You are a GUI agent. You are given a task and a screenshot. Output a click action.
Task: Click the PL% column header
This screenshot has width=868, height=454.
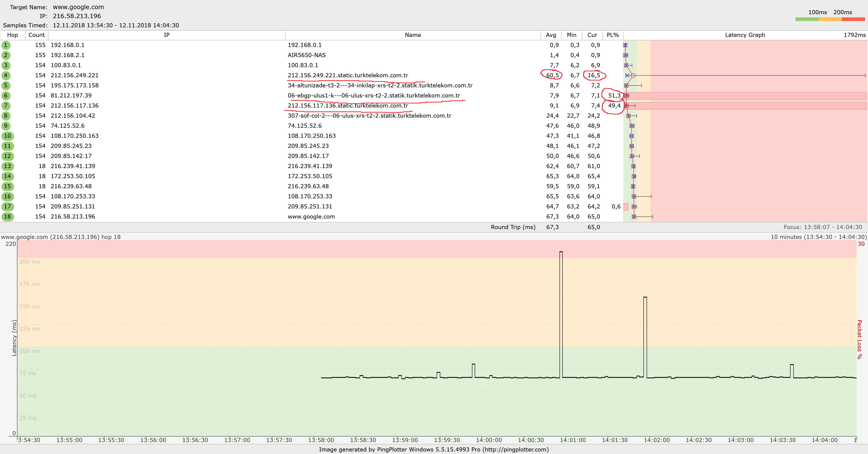(613, 35)
